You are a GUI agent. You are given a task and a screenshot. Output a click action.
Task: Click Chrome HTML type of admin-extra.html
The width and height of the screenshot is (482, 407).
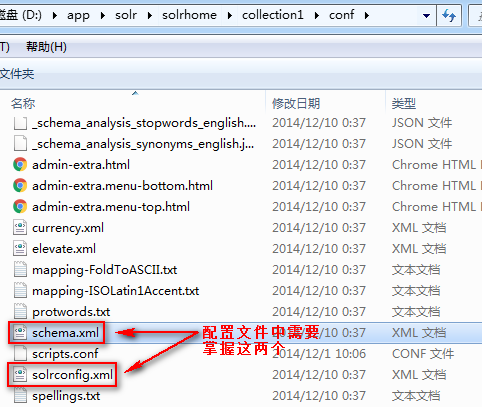pos(437,165)
